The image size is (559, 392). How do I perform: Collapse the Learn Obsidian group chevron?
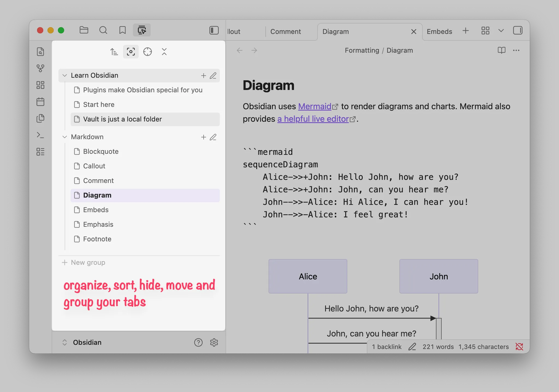pyautogui.click(x=65, y=75)
